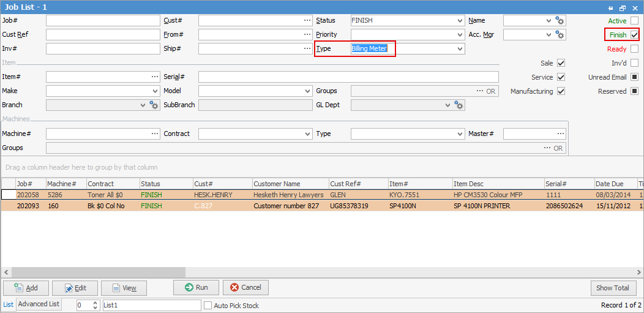
Task: Open the Contract dropdown
Action: click(308, 134)
